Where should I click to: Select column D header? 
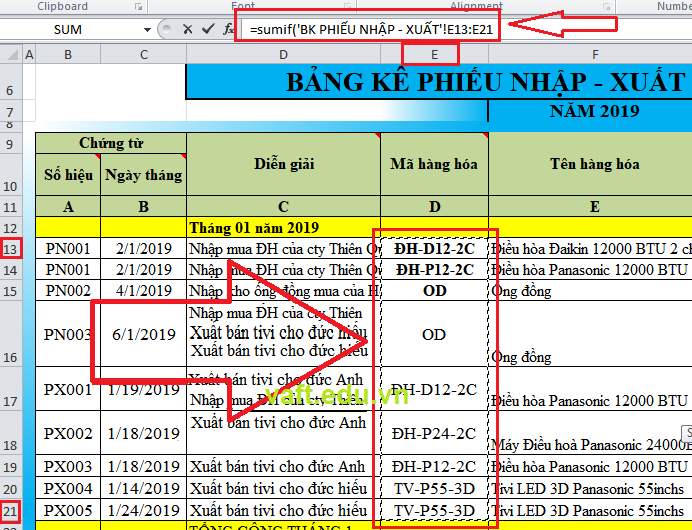[x=283, y=55]
